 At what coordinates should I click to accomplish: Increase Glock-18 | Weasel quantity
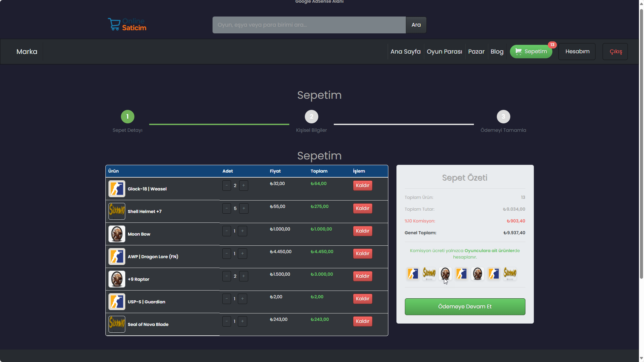coord(244,185)
